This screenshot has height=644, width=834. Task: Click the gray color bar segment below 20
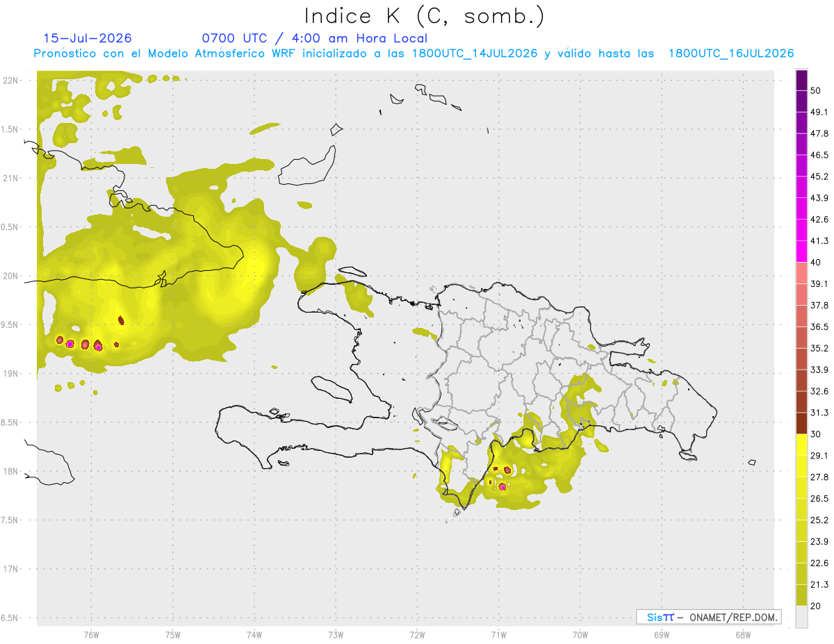801,616
